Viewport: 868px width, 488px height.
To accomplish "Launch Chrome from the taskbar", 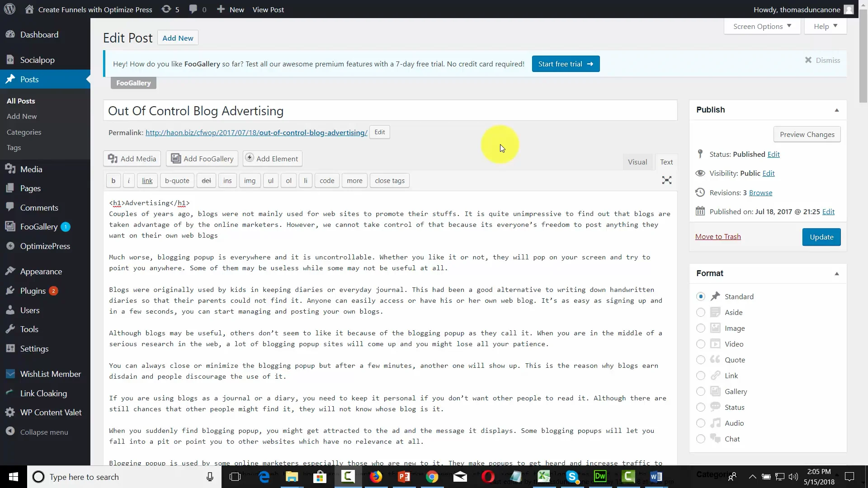I will point(432,477).
